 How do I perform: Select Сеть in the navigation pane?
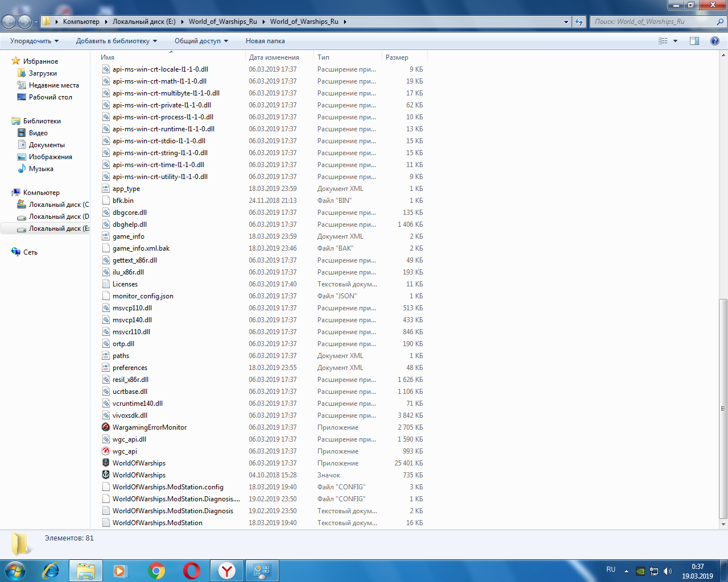(30, 252)
